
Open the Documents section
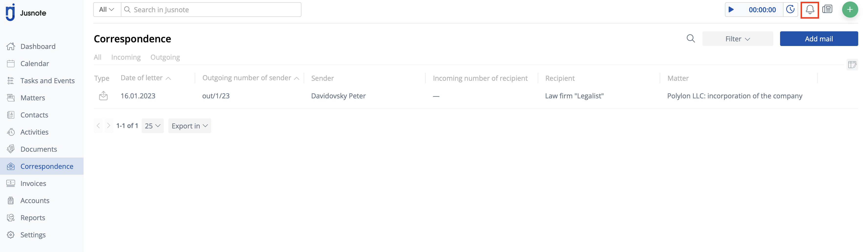pyautogui.click(x=38, y=149)
